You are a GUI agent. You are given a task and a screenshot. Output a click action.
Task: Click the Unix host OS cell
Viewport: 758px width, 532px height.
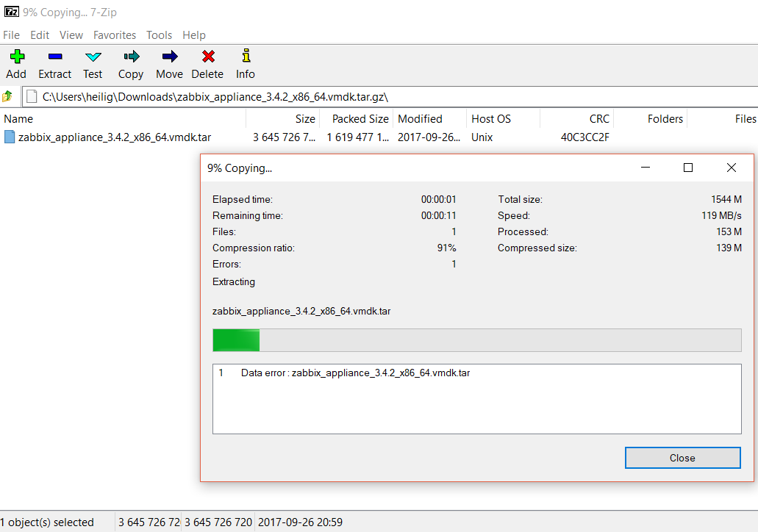pos(482,137)
